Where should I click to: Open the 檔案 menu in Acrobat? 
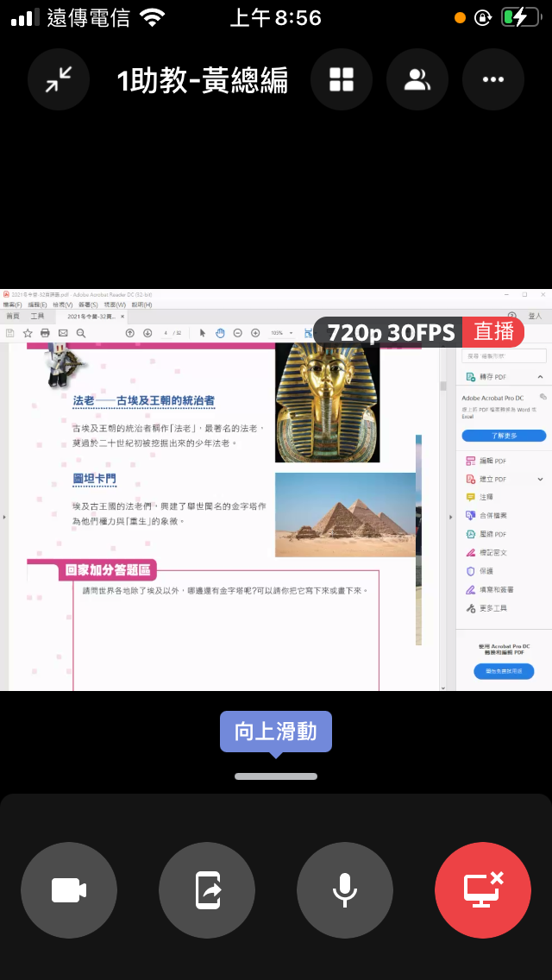[12, 305]
